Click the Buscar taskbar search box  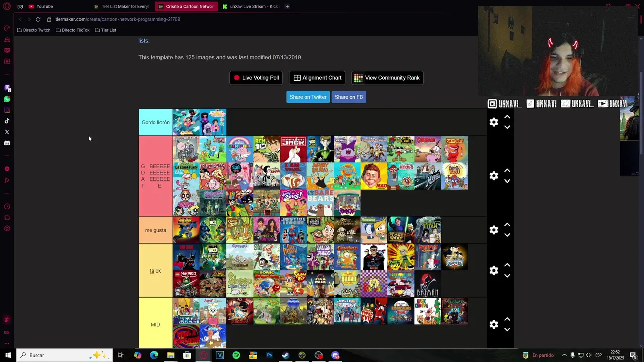coord(64,355)
